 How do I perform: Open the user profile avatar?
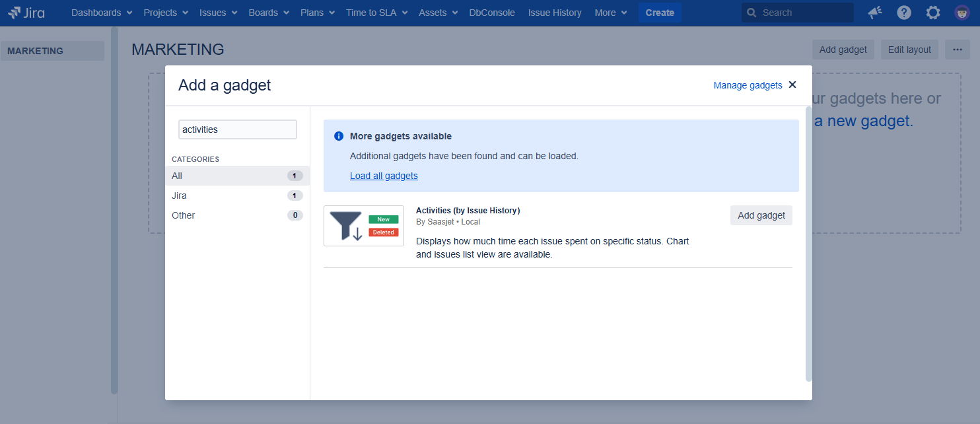(x=962, y=13)
